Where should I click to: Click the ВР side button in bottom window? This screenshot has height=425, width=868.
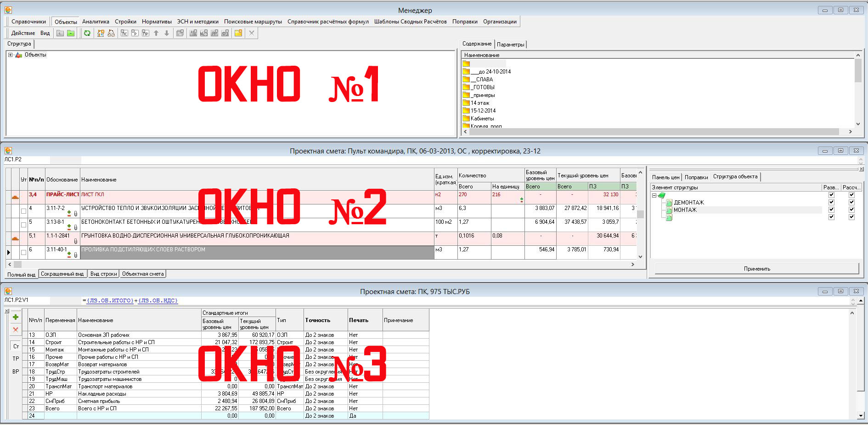[16, 371]
